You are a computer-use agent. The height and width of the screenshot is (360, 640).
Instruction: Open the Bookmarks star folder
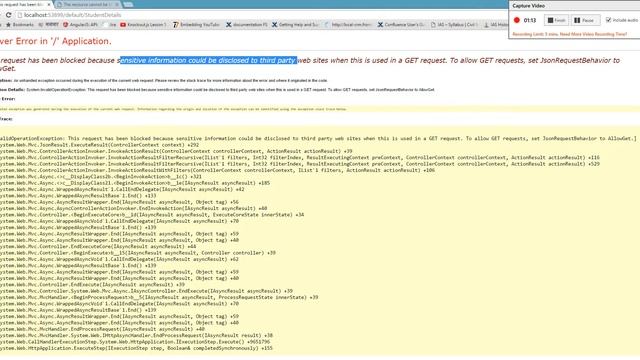[20, 25]
